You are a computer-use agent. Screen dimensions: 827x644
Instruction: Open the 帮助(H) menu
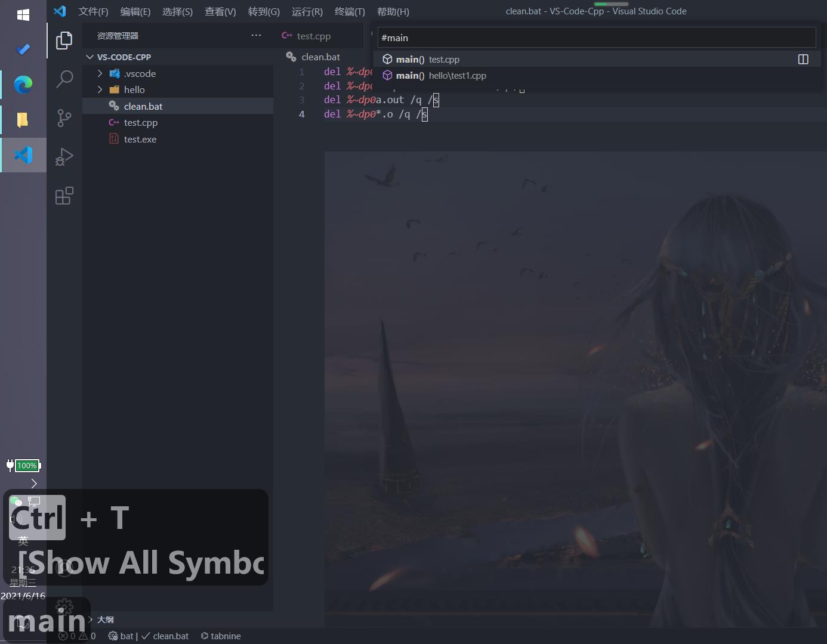pyautogui.click(x=393, y=11)
